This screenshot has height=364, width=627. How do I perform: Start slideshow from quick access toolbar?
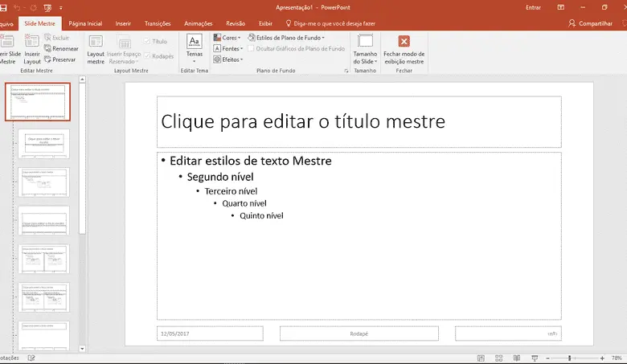47,7
